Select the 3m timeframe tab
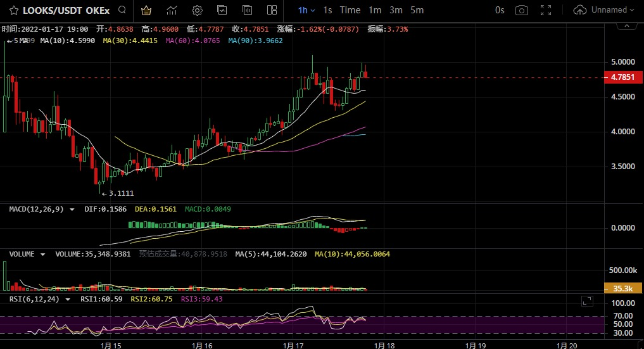This screenshot has height=349, width=644. [396, 10]
